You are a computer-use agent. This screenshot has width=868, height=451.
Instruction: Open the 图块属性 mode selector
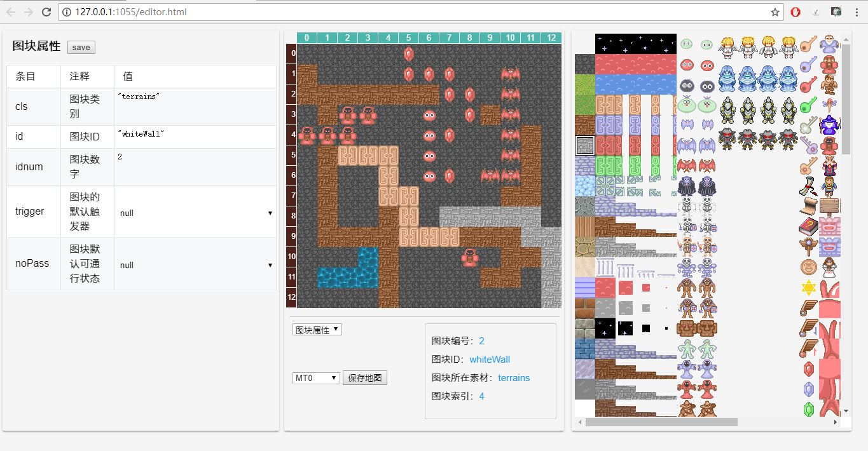[x=316, y=329]
